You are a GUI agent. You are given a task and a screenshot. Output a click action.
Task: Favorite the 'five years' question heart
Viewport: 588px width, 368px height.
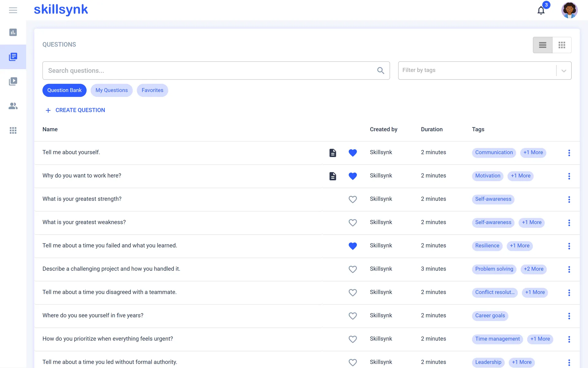[x=353, y=316]
